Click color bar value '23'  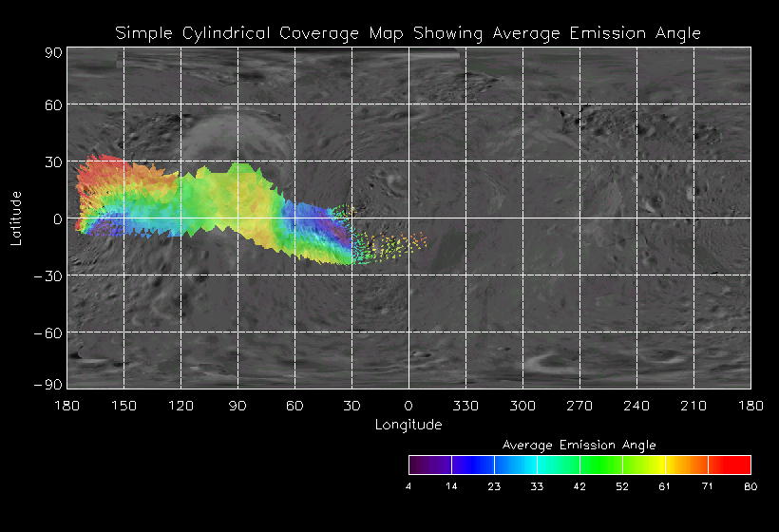494,486
